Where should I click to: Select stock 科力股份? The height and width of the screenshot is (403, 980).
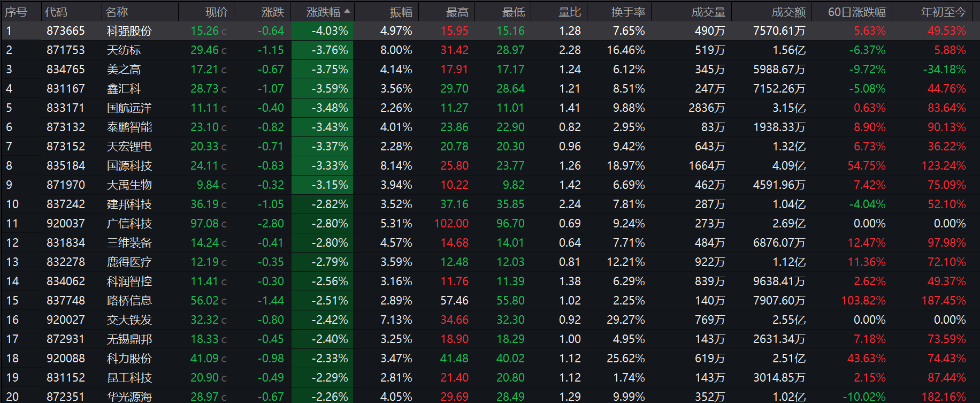click(x=129, y=359)
